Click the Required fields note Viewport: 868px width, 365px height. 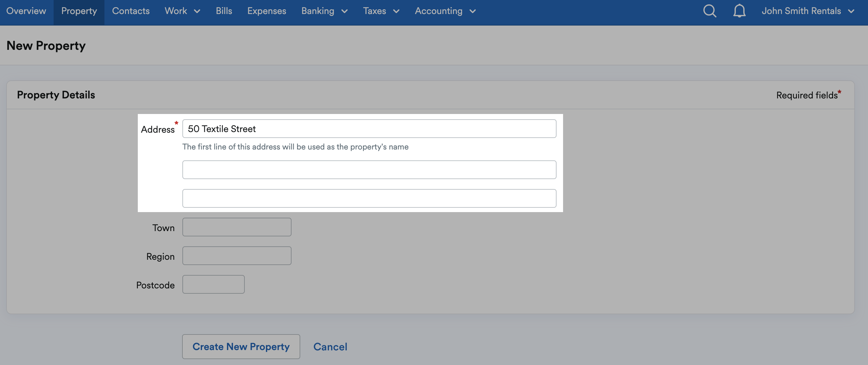click(809, 95)
